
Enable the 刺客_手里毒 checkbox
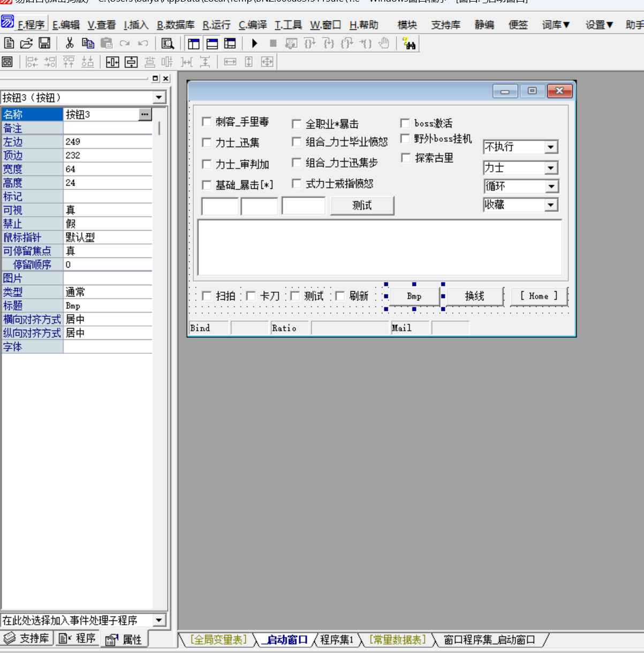tap(207, 122)
